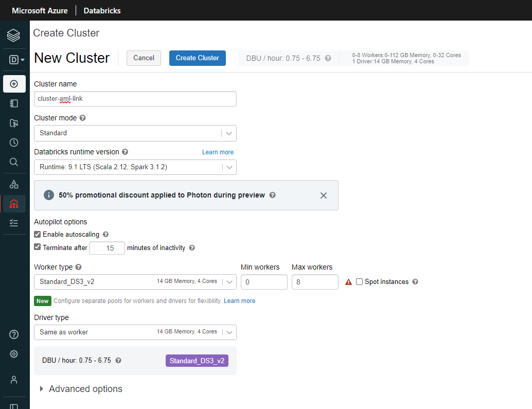Open the Data shapes icon in sidebar
Image resolution: width=532 pixels, height=409 pixels.
click(x=14, y=184)
